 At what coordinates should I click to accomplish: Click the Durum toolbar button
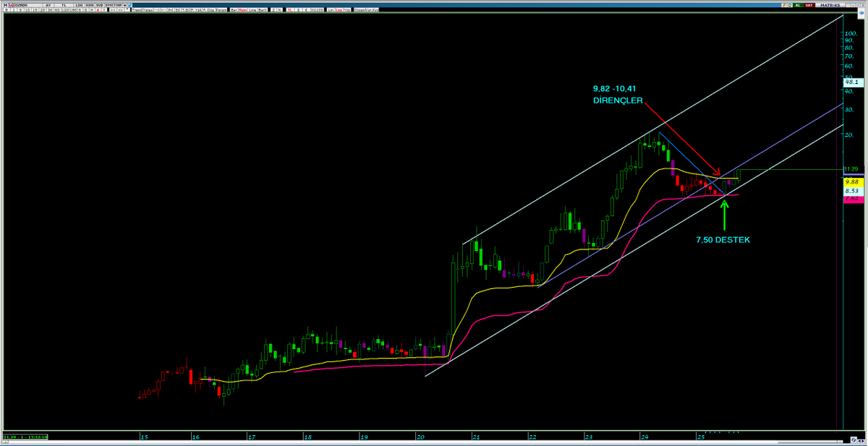[222, 9]
